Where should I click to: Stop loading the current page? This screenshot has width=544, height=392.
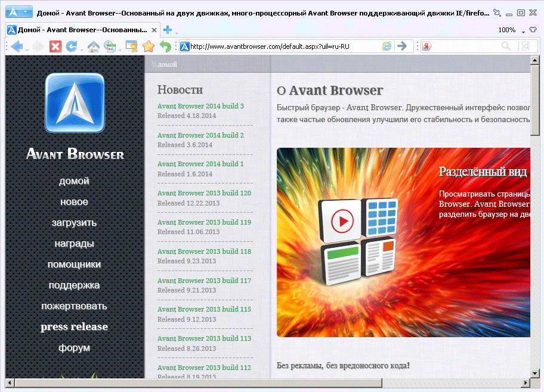pos(55,46)
